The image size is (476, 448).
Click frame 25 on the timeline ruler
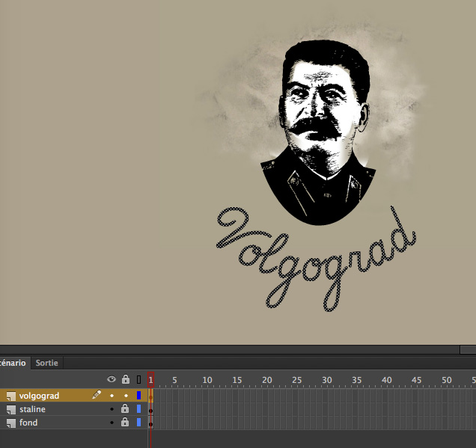click(297, 380)
